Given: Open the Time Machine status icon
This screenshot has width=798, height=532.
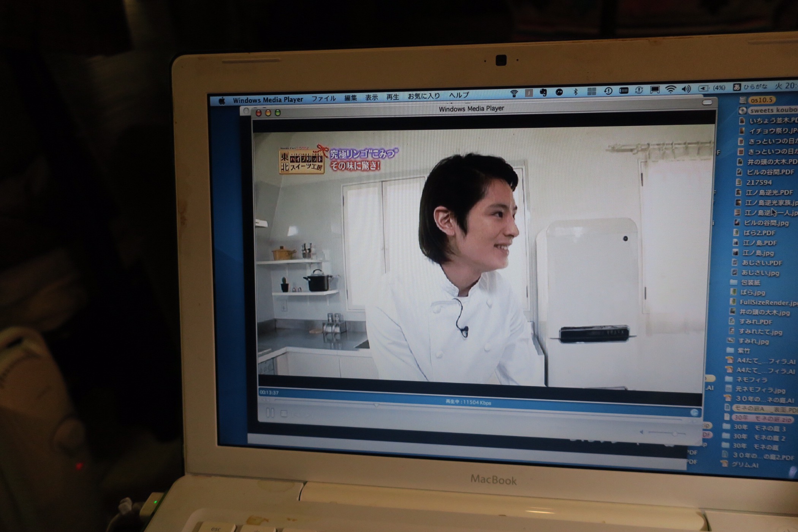Looking at the screenshot, I should [x=608, y=91].
